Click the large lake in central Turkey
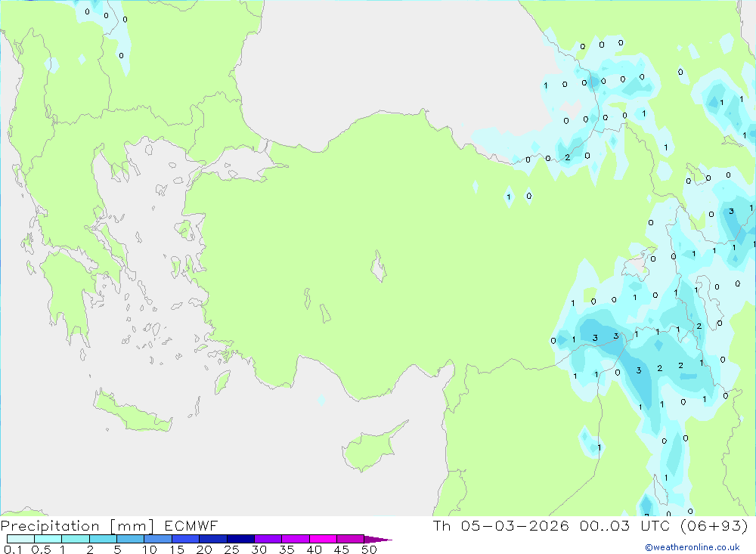The image size is (756, 554). click(x=378, y=267)
